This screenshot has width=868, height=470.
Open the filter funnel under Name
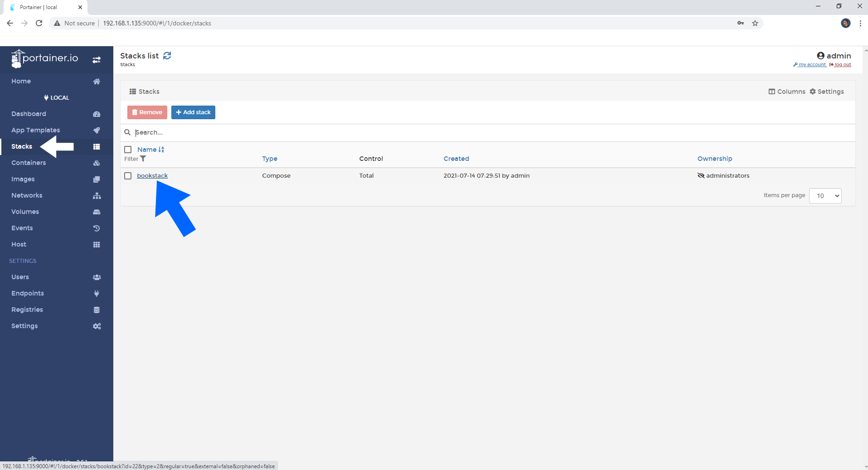143,159
